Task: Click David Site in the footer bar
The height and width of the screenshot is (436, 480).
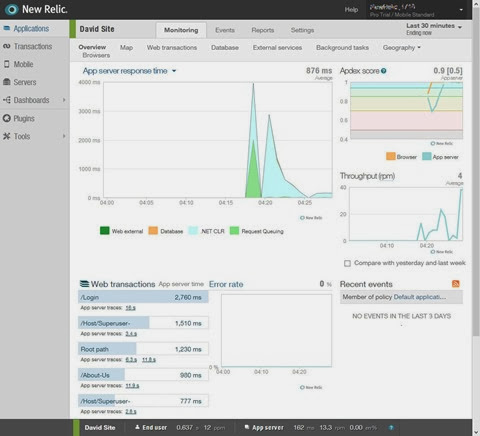Action: tap(100, 428)
